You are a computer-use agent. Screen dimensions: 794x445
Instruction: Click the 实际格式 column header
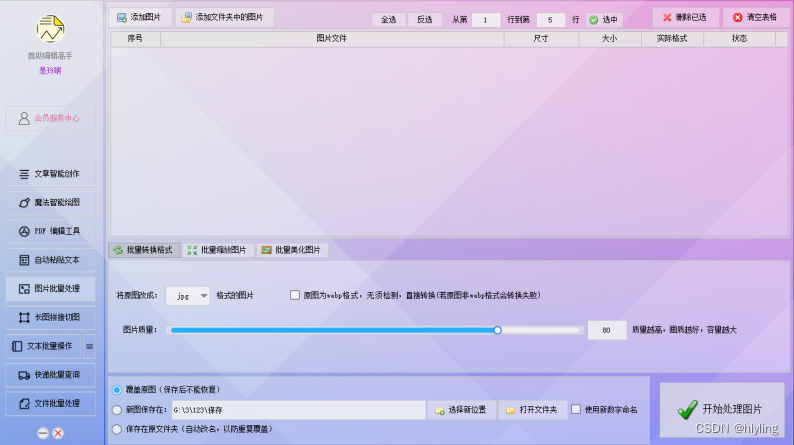point(672,38)
